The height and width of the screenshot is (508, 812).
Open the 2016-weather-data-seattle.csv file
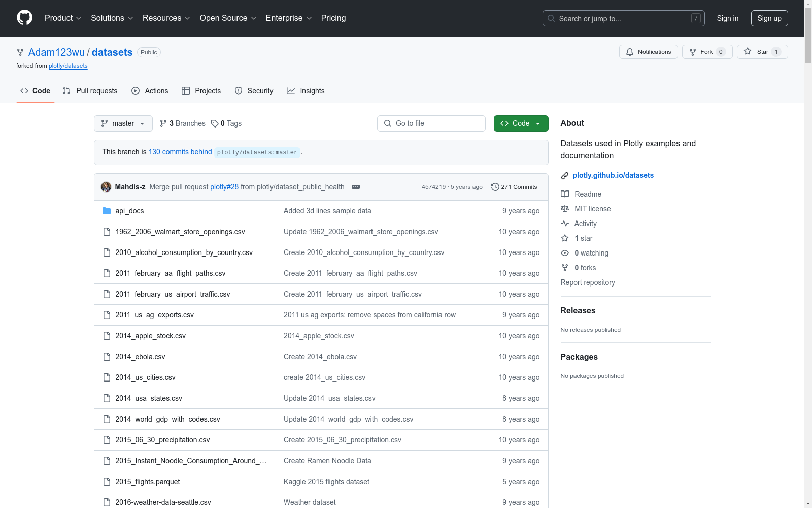[x=163, y=502]
